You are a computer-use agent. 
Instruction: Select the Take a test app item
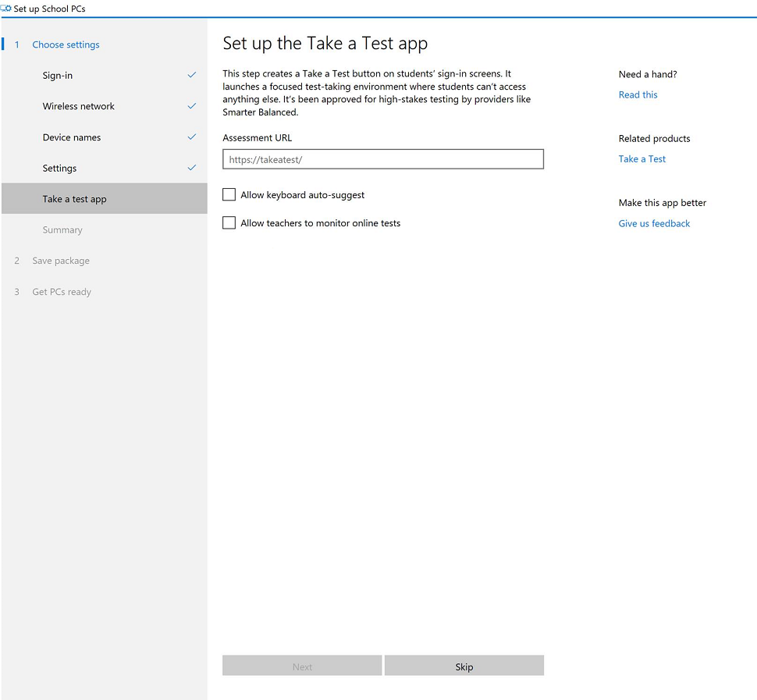coord(75,199)
